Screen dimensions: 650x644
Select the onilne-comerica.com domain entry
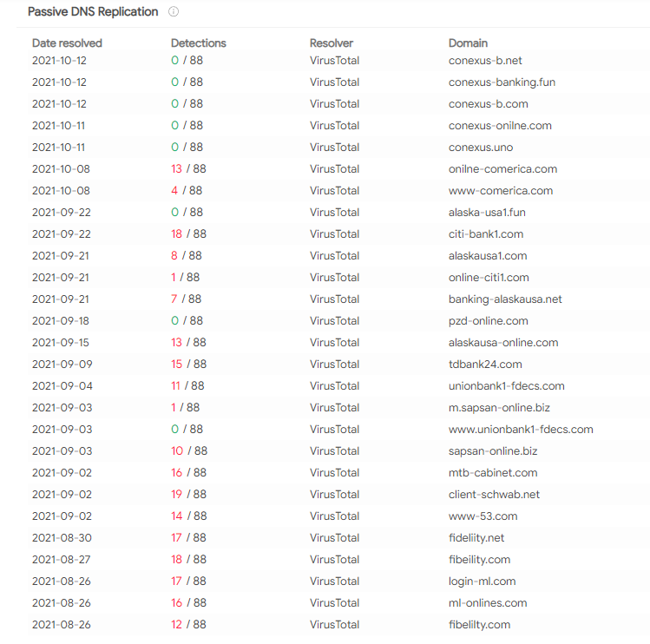[502, 169]
